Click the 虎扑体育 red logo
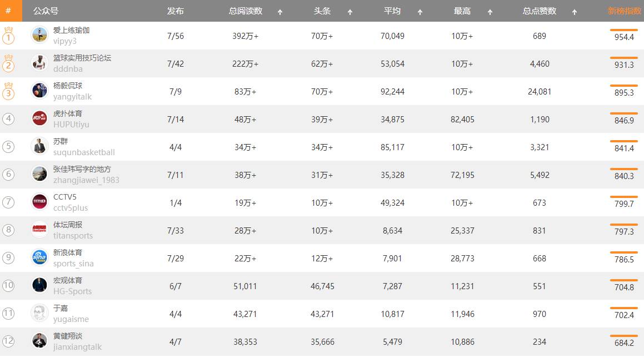The width and height of the screenshot is (644, 357). pyautogui.click(x=39, y=118)
